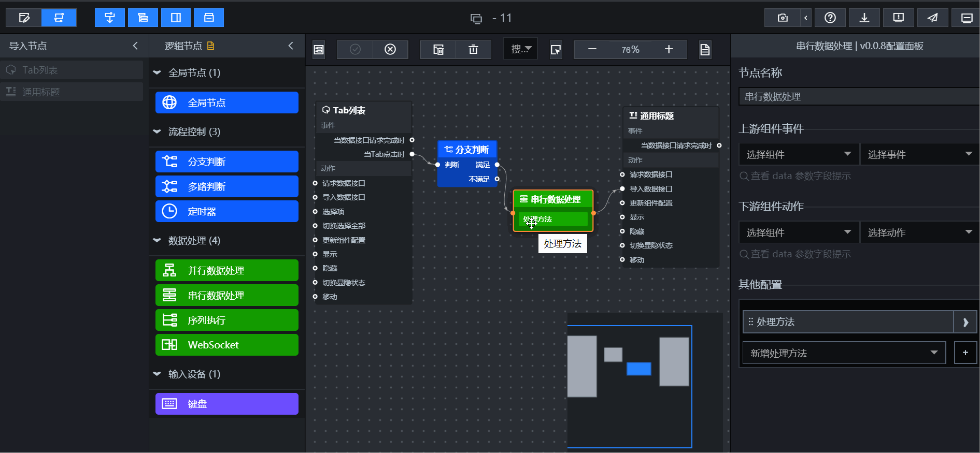Select the 并行数据处理 node

click(227, 270)
